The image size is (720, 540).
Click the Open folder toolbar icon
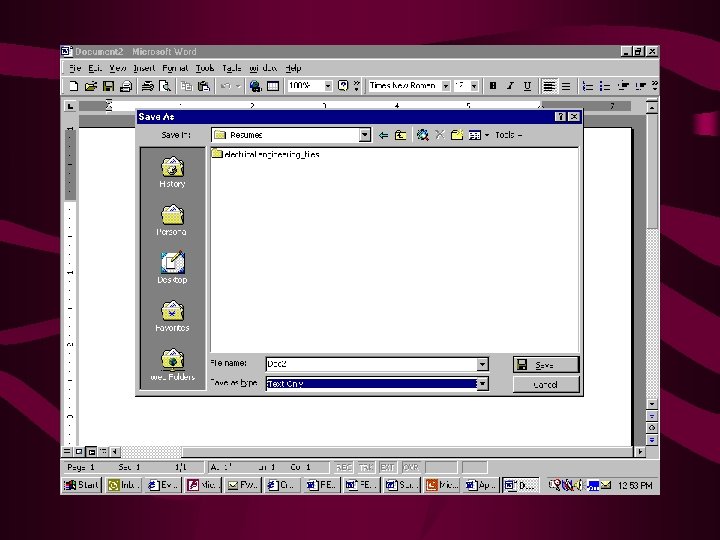[90, 86]
